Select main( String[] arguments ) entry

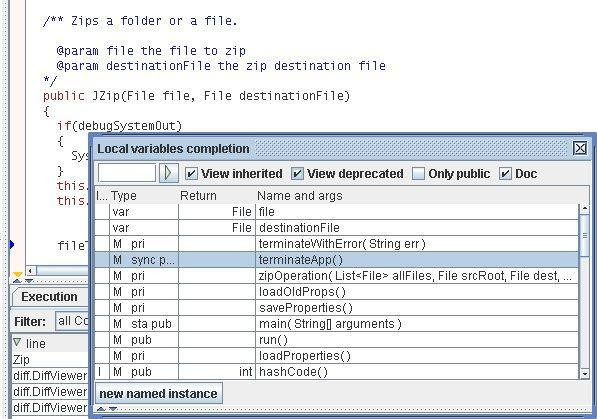click(336, 324)
